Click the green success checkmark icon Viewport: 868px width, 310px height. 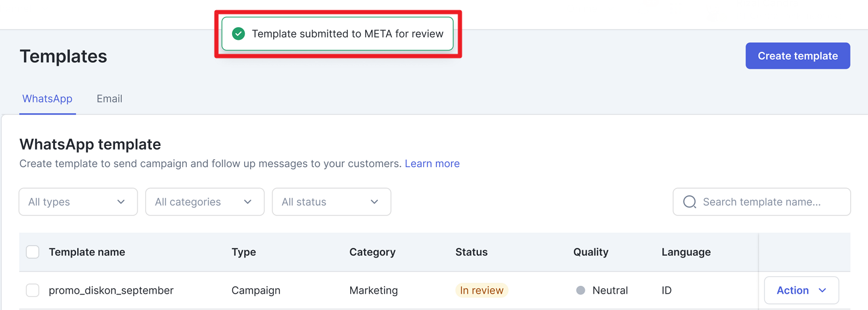(x=239, y=34)
